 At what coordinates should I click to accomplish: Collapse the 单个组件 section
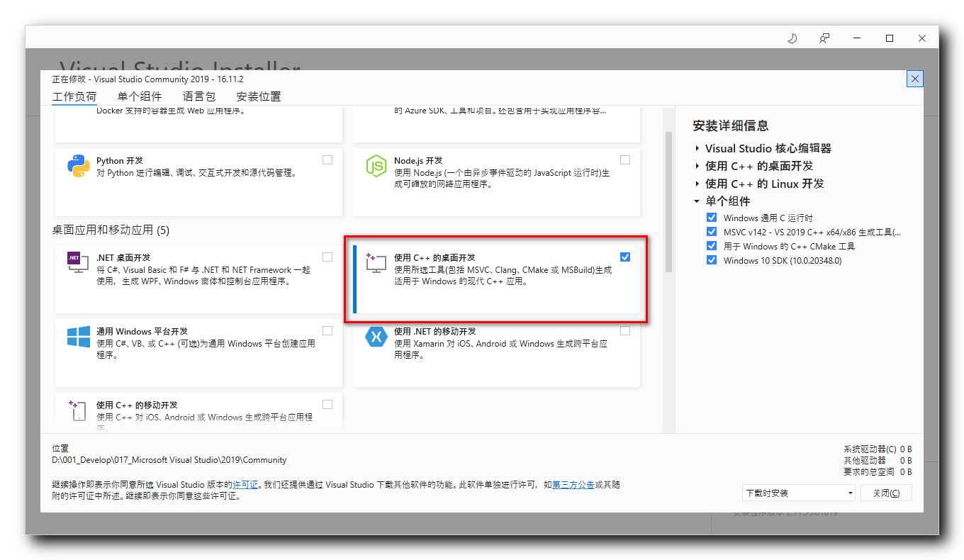697,201
